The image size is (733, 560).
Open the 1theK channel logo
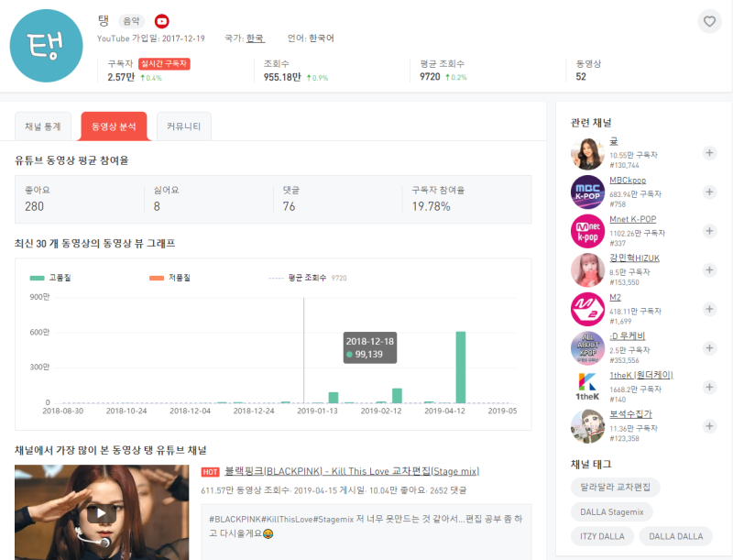click(x=587, y=388)
